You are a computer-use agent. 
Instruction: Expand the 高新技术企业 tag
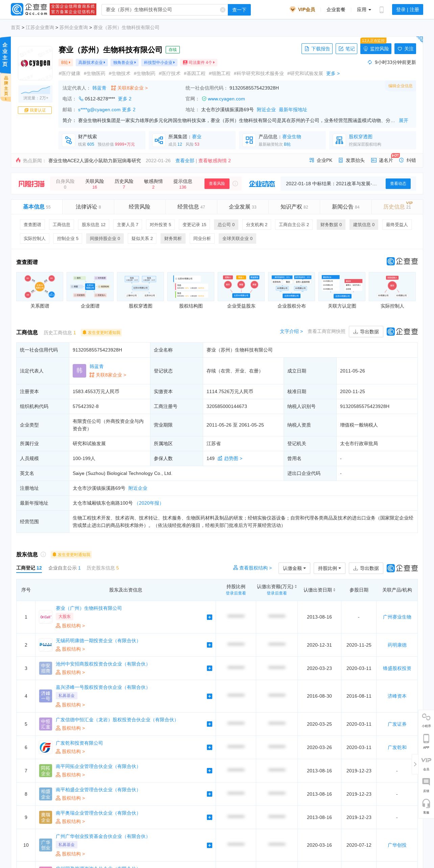pyautogui.click(x=92, y=63)
